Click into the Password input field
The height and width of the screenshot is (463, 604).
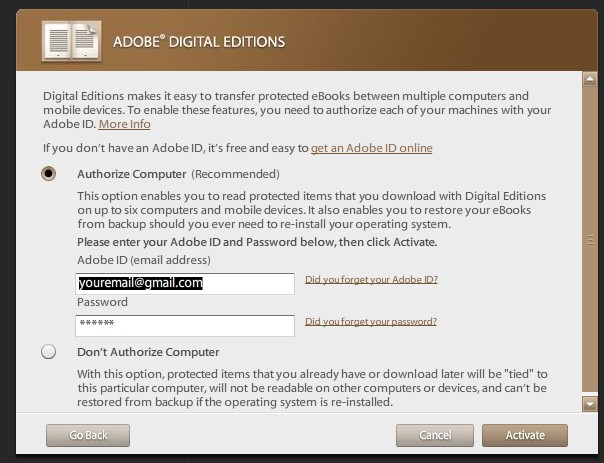(x=184, y=325)
